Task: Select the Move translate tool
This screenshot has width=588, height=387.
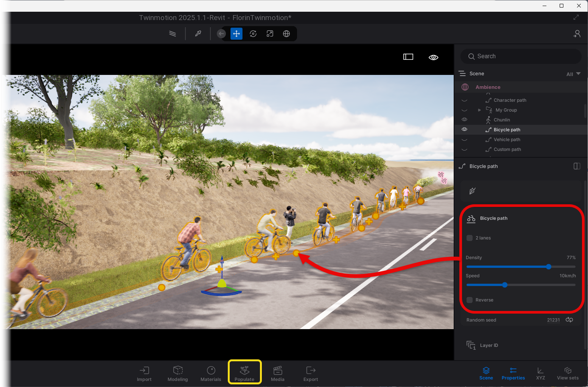Action: (x=236, y=34)
